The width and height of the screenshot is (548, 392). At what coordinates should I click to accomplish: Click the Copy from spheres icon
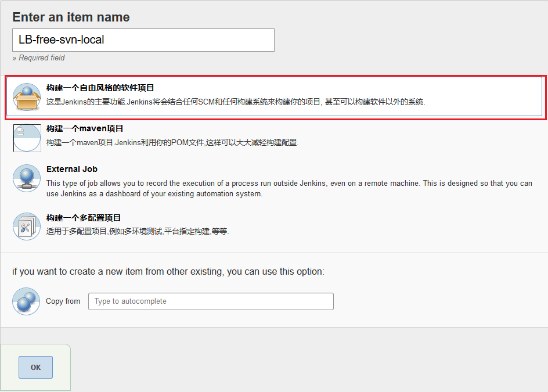click(27, 301)
